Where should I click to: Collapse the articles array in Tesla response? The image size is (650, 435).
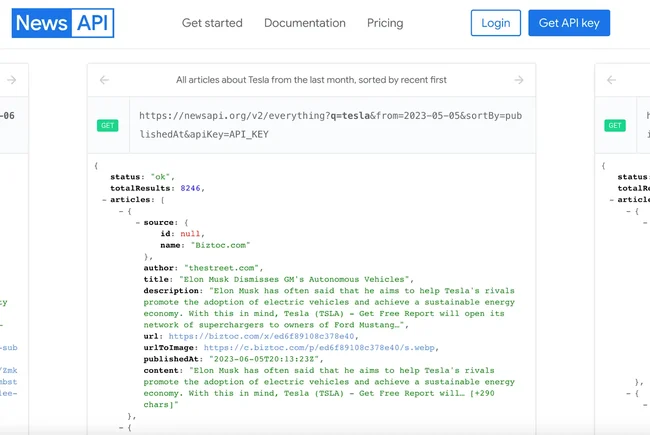pyautogui.click(x=104, y=200)
